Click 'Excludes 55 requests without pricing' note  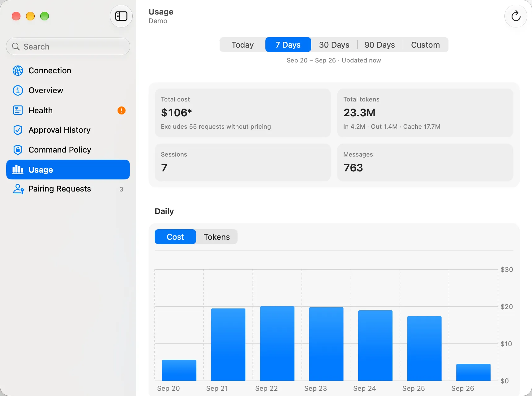click(216, 127)
